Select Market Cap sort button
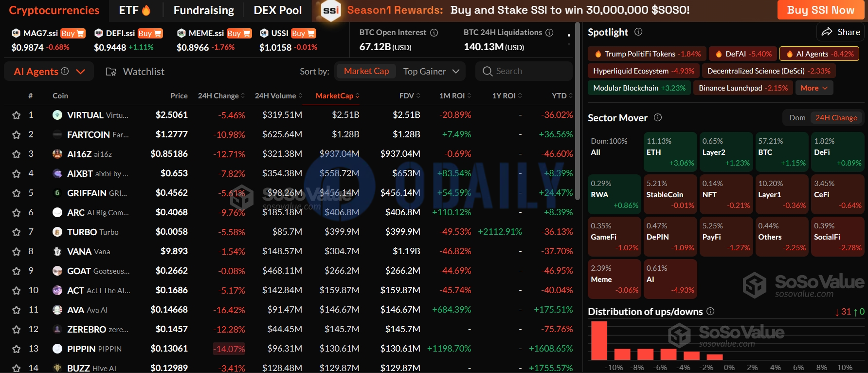This screenshot has height=373, width=868. 366,71
